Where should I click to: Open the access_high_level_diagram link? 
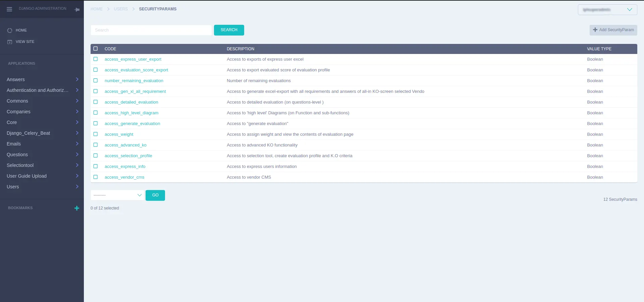pyautogui.click(x=131, y=113)
